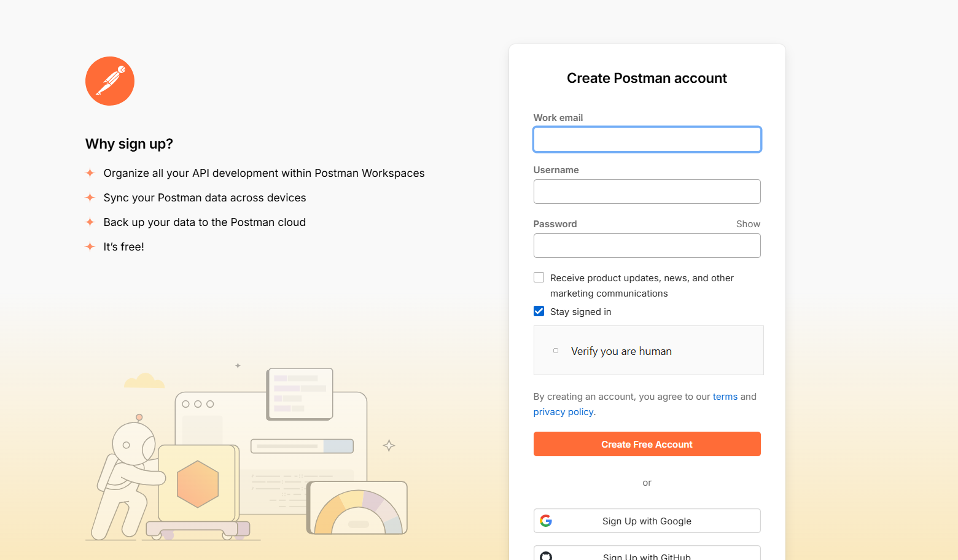Click inside the Work email field

coord(647,139)
